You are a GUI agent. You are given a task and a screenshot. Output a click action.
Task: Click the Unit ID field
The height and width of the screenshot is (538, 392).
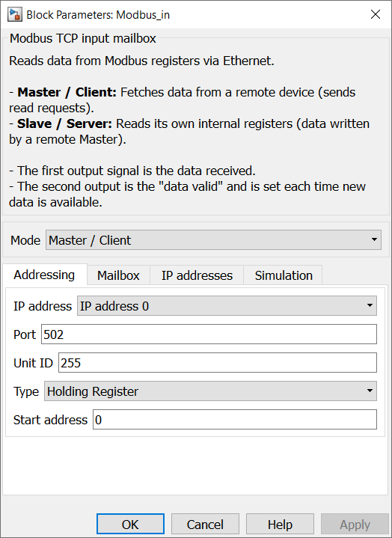218,363
